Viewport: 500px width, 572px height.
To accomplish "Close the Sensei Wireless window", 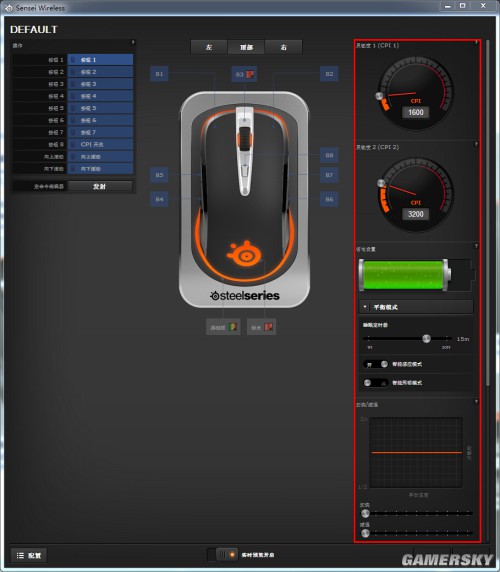I will 483,6.
